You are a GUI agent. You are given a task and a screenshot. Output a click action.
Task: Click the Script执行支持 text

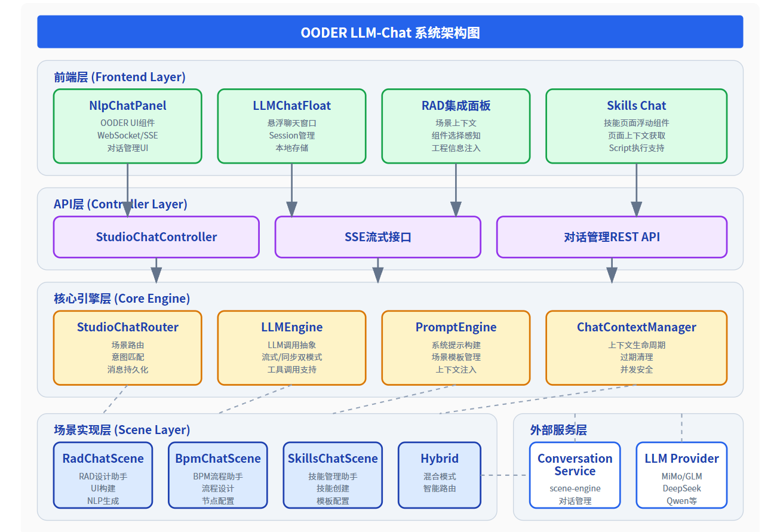click(x=637, y=147)
